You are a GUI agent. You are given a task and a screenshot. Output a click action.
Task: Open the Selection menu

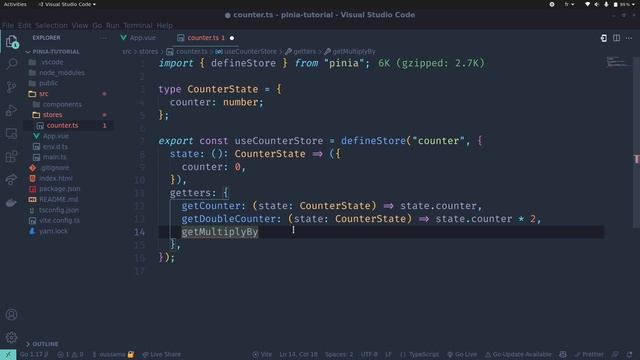[51, 25]
